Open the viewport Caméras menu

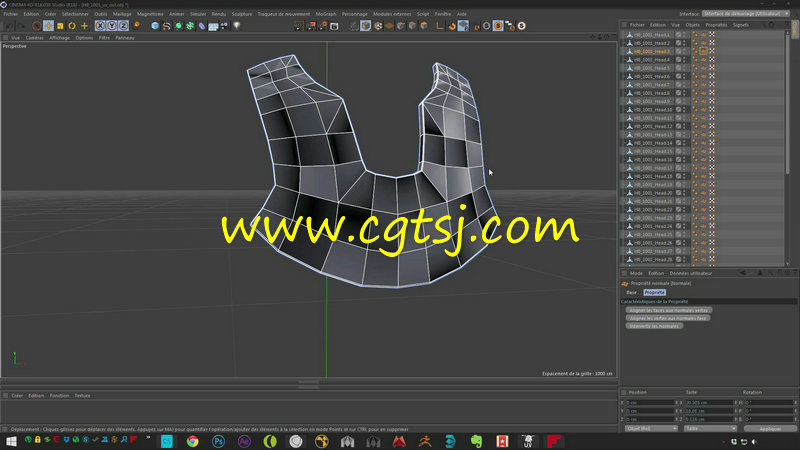click(35, 38)
